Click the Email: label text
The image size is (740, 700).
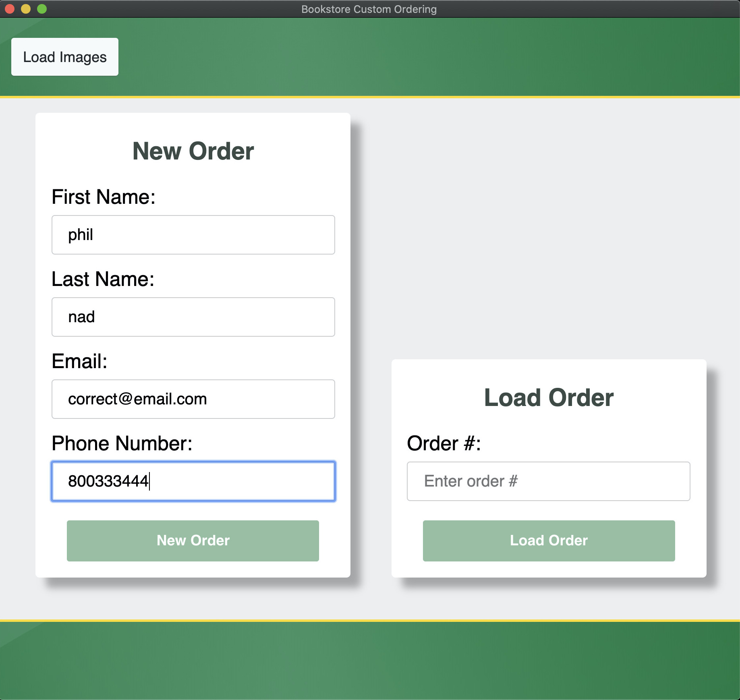pos(79,361)
